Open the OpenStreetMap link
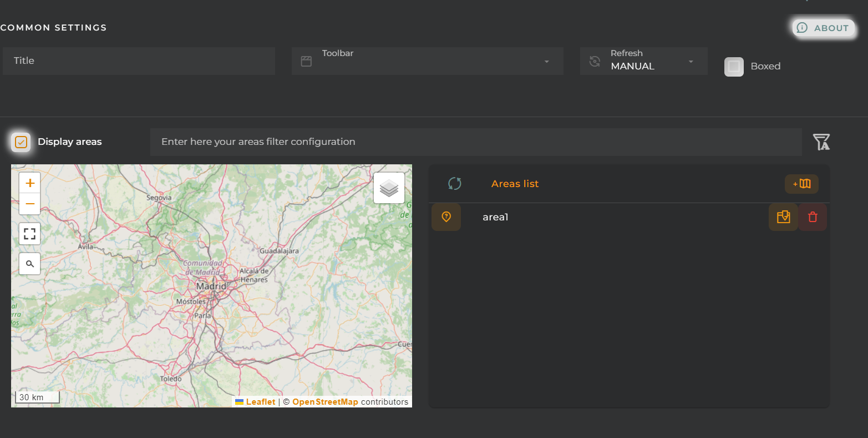 pos(325,402)
